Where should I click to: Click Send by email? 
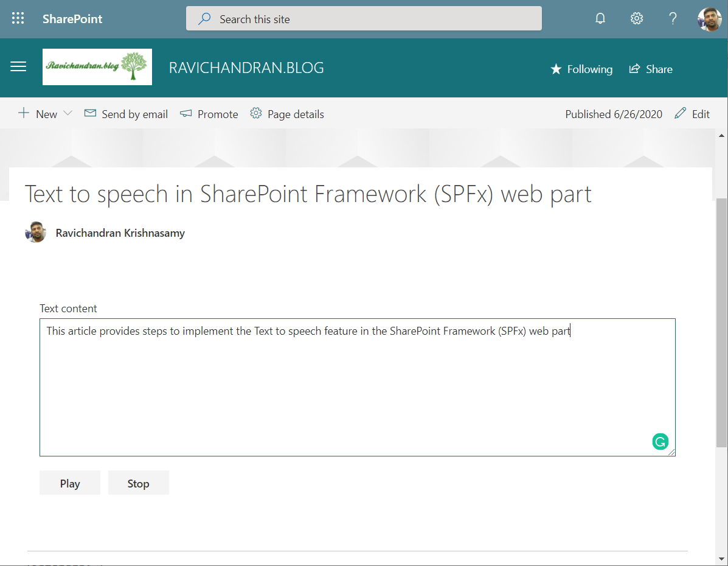click(127, 114)
